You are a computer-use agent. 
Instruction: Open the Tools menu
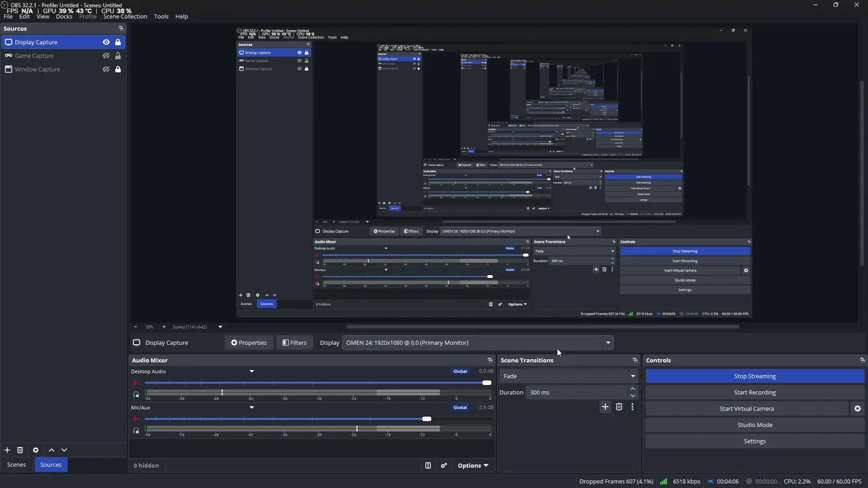click(161, 16)
